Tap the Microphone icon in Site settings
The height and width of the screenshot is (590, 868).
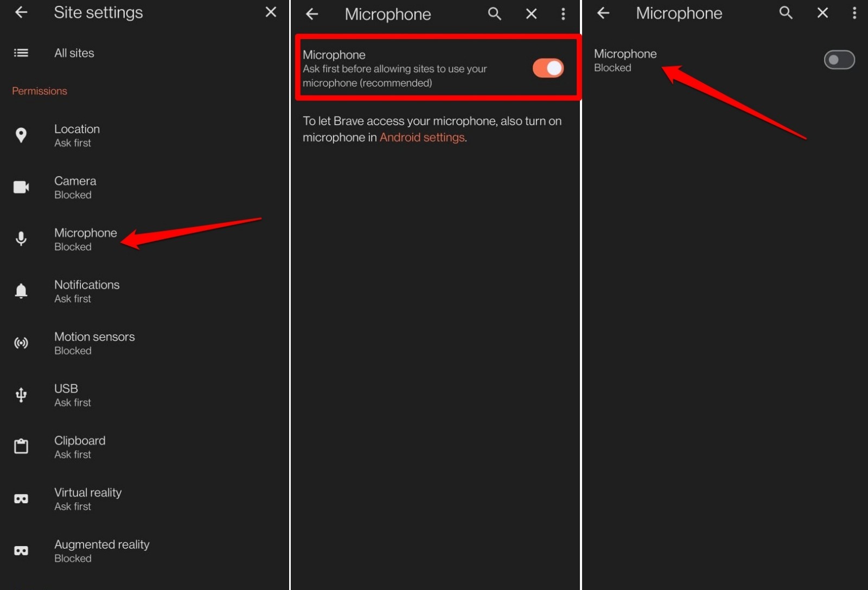[x=21, y=239]
